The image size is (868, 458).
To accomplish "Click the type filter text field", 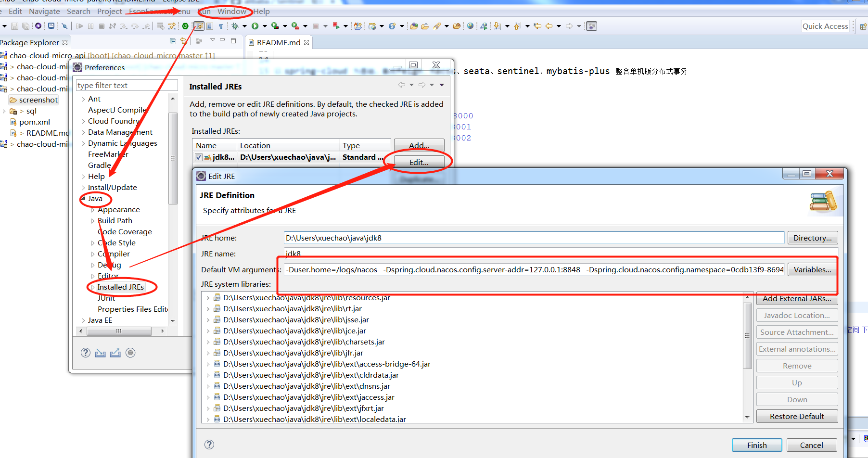I will (x=127, y=85).
